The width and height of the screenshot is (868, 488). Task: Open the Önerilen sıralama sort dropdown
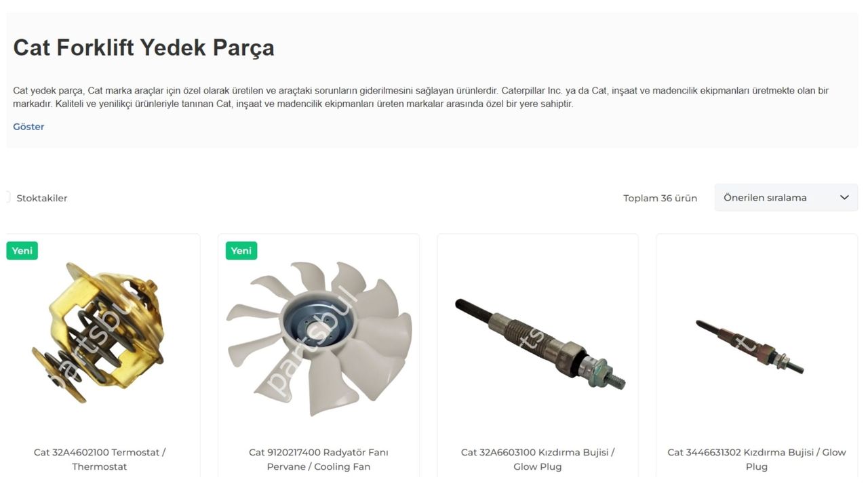point(786,197)
